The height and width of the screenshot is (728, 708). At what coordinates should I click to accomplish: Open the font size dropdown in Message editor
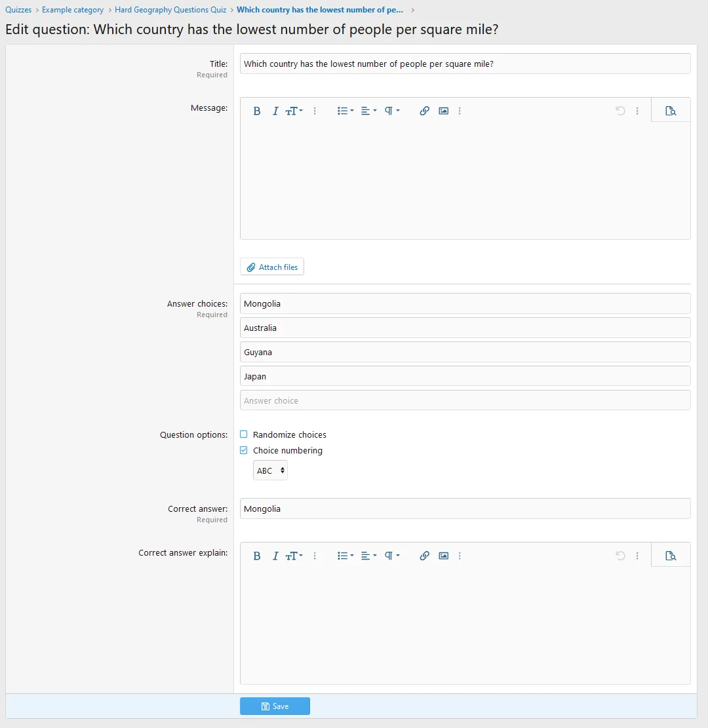pyautogui.click(x=294, y=111)
